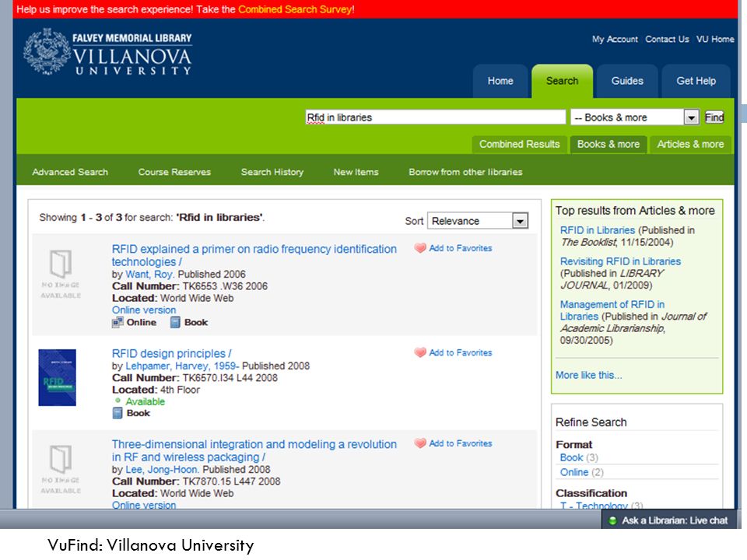Click Showing 1 - 3 of 3 results text

pyautogui.click(x=152, y=218)
